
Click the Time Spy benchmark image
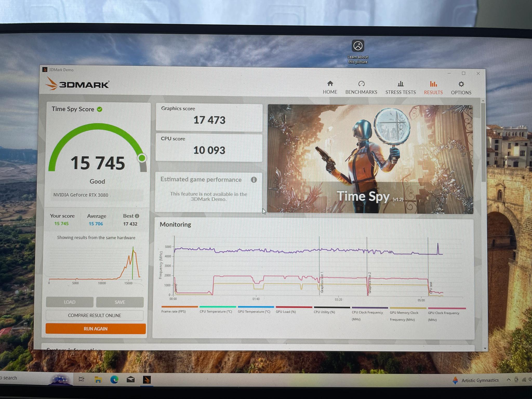(x=370, y=159)
